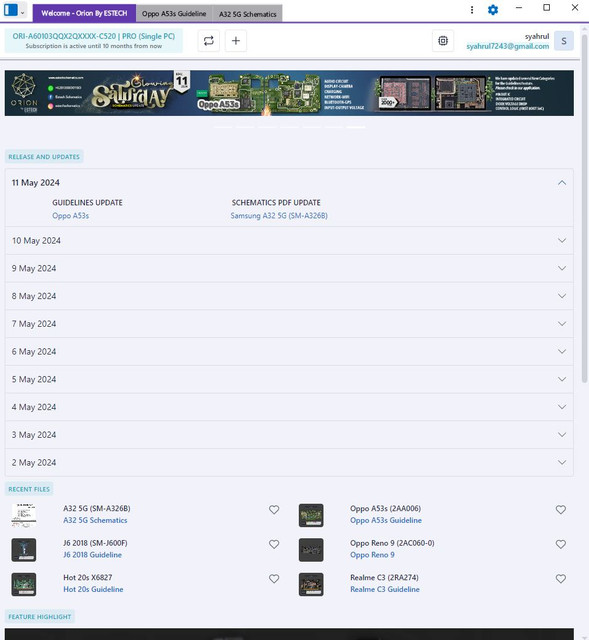Expand the 3 May 2024 section
The height and width of the screenshot is (640, 589).
289,435
